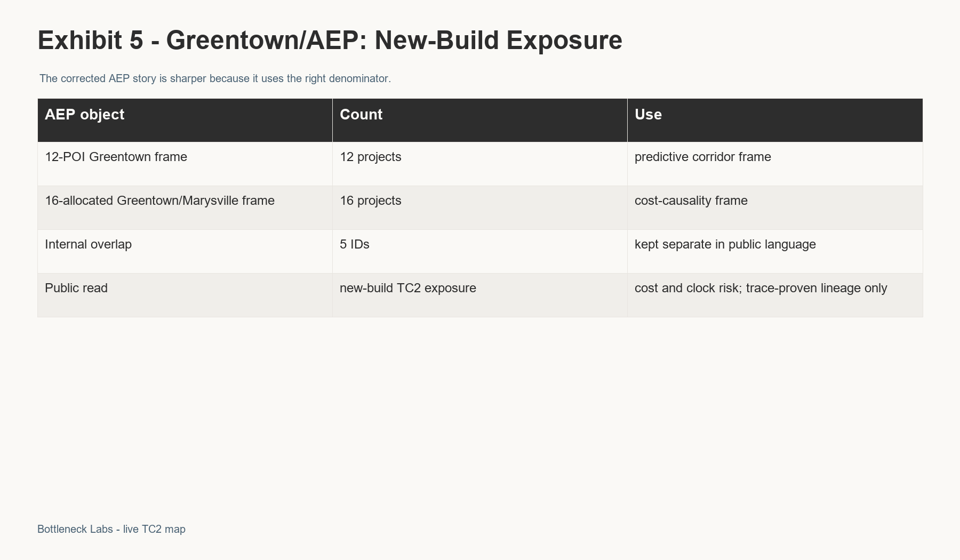Click the footer 'Bottleneck Labs - live TC2 map'
This screenshot has height=560, width=960.
click(111, 529)
